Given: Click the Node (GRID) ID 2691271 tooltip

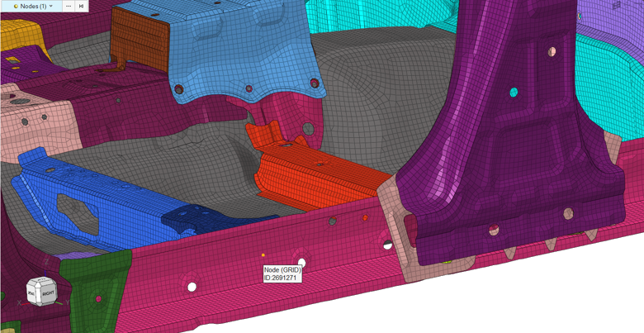Looking at the screenshot, I should (282, 274).
